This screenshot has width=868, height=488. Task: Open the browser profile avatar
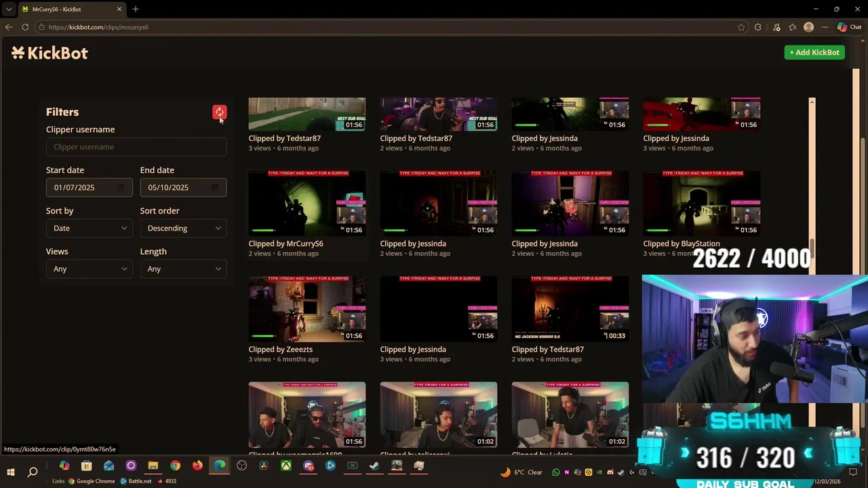tap(808, 27)
